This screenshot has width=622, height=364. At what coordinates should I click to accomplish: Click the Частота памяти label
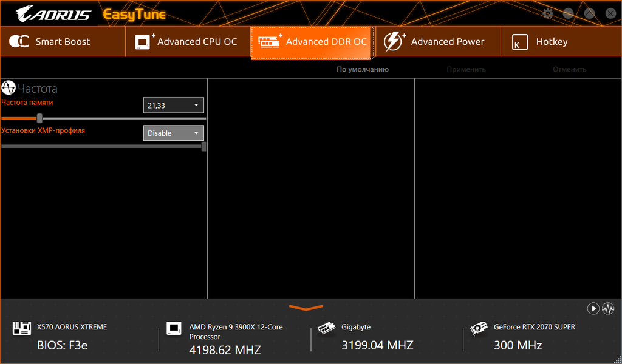click(x=27, y=102)
